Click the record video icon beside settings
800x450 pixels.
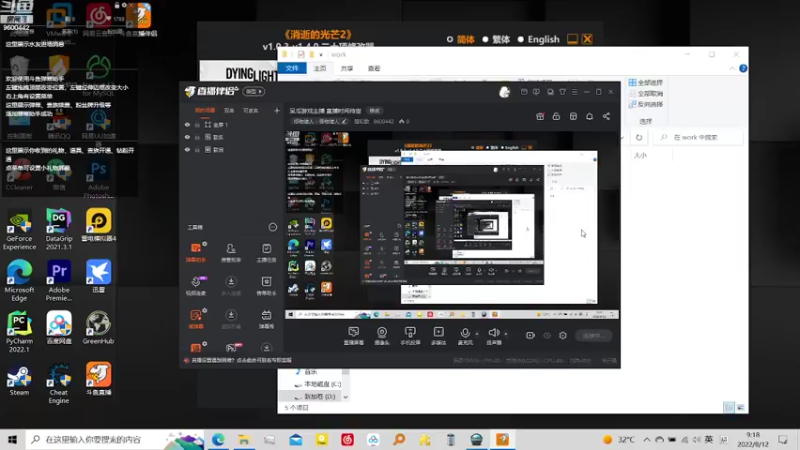click(x=530, y=335)
